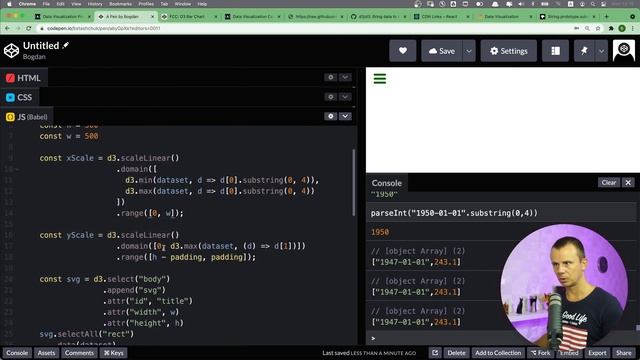The height and width of the screenshot is (360, 640).
Task: Fork this pen
Action: (540, 353)
